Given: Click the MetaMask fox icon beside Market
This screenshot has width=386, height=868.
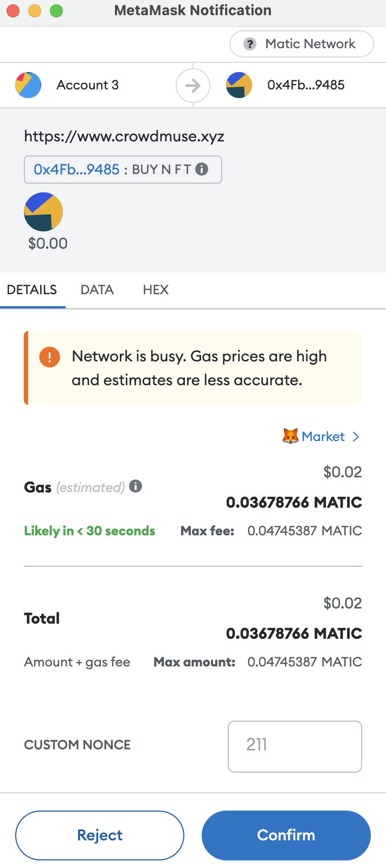Looking at the screenshot, I should [291, 436].
